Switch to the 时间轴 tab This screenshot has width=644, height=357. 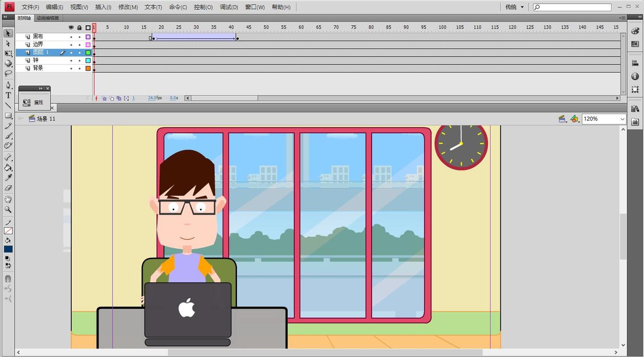24,18
